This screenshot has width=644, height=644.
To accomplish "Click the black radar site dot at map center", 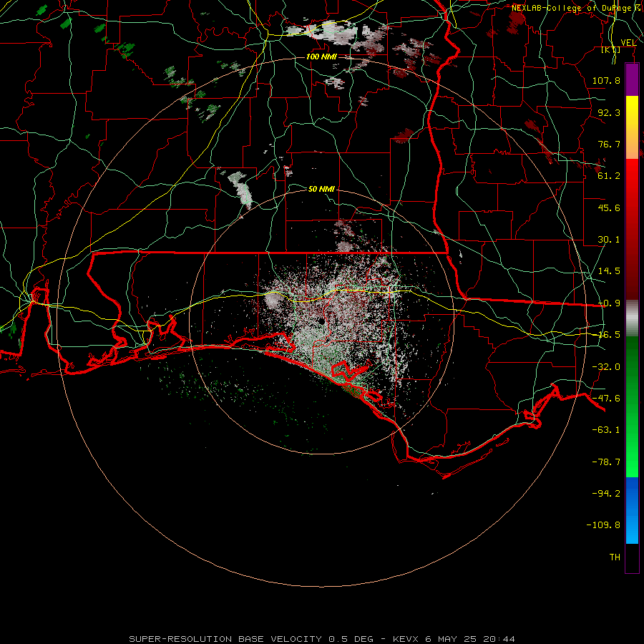I will click(321, 321).
